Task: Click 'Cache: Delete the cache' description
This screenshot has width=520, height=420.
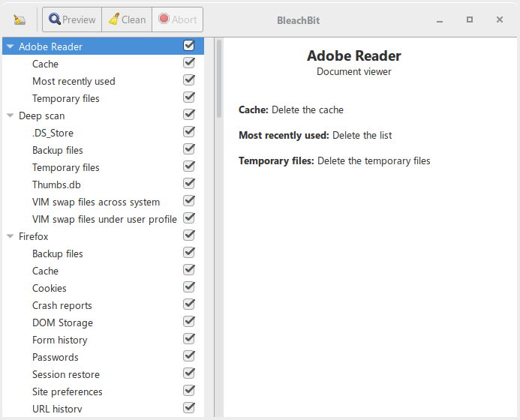Action: pyautogui.click(x=291, y=109)
